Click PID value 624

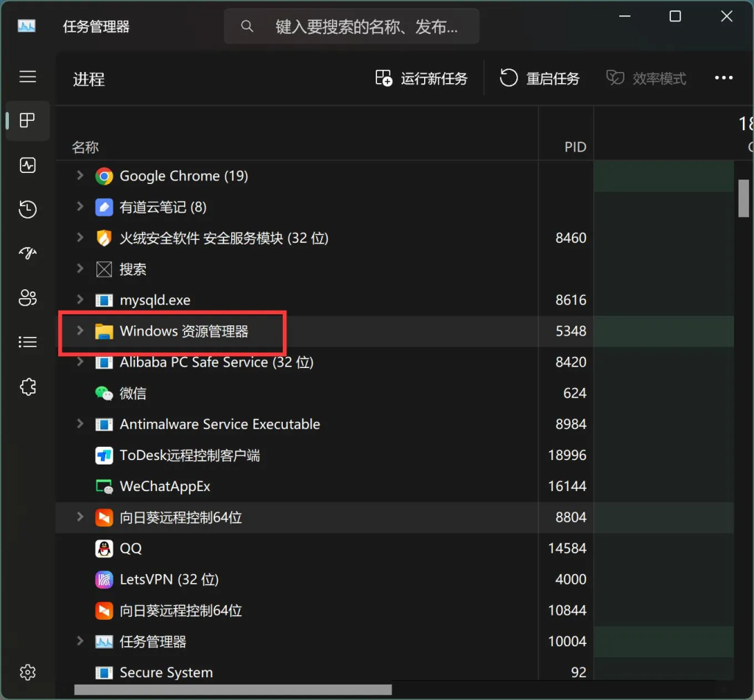(x=574, y=393)
